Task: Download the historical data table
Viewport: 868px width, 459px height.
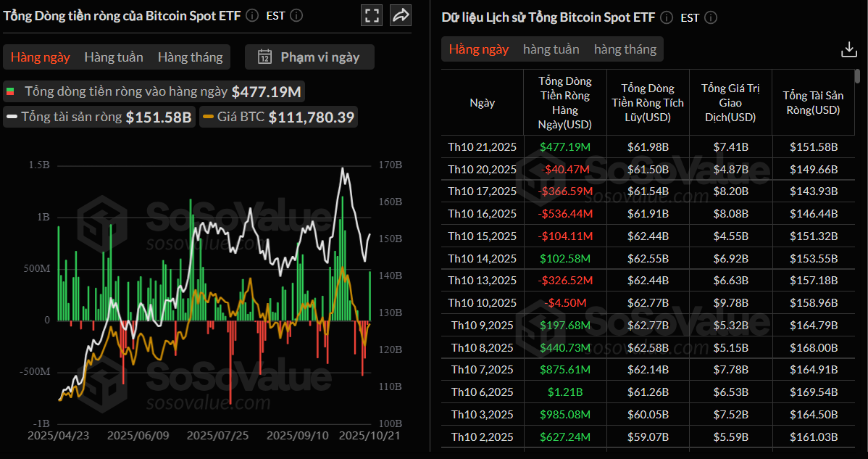Action: click(x=848, y=49)
